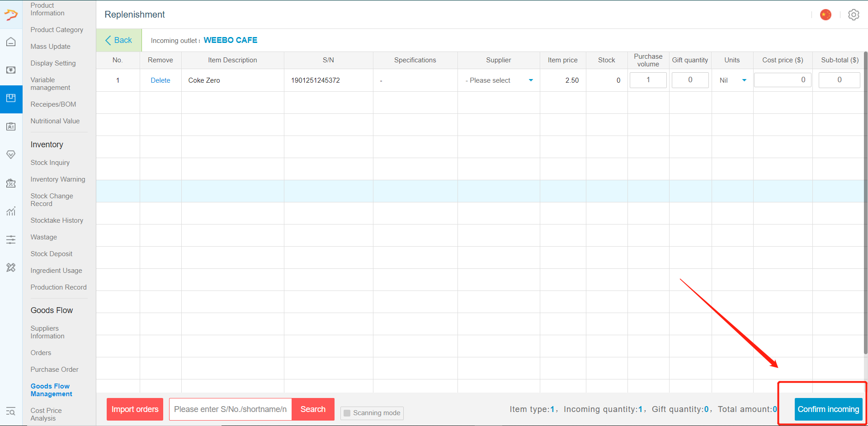The image size is (868, 426).
Task: Open the reports chart icon
Action: [x=11, y=211]
